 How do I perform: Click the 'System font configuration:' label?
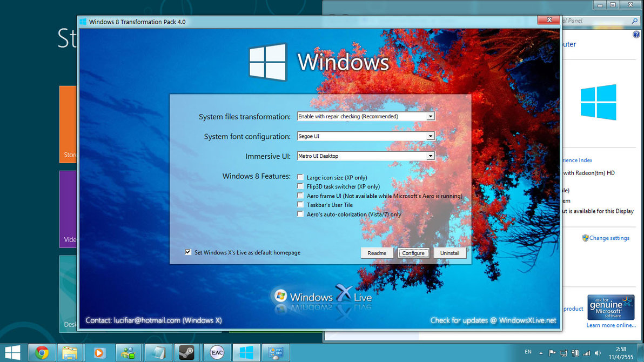(247, 136)
